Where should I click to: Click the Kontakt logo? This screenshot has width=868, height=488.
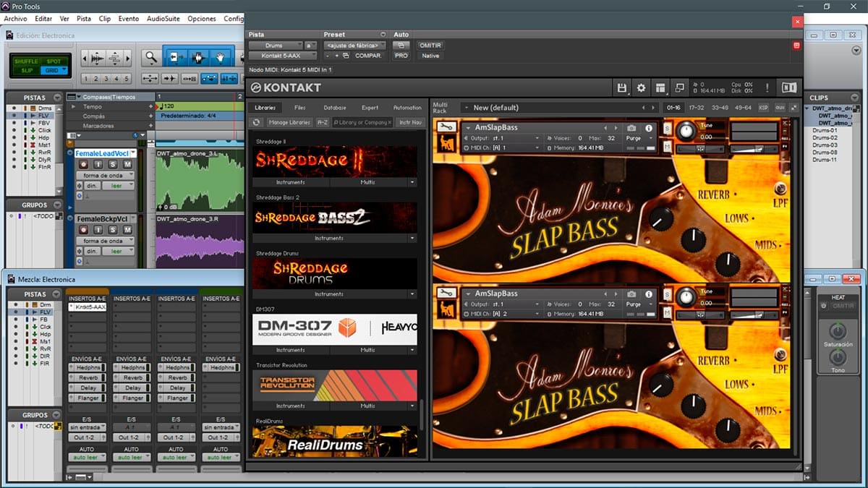click(x=285, y=87)
